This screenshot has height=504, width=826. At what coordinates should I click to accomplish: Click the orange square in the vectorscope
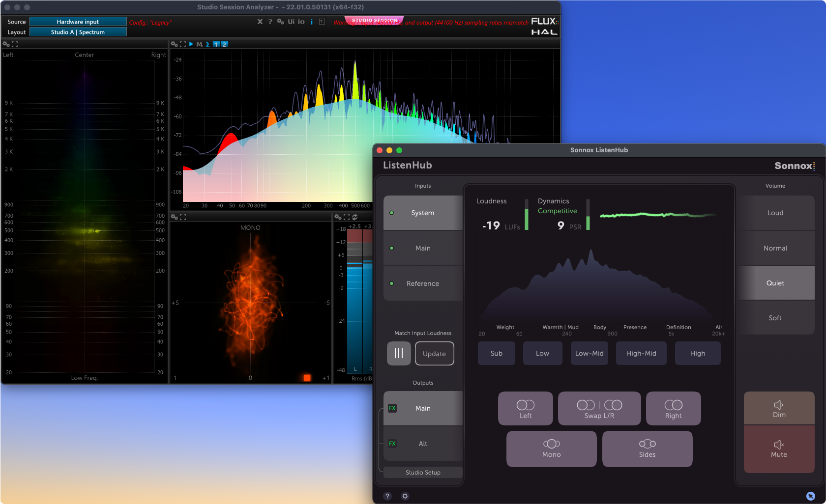pos(307,378)
